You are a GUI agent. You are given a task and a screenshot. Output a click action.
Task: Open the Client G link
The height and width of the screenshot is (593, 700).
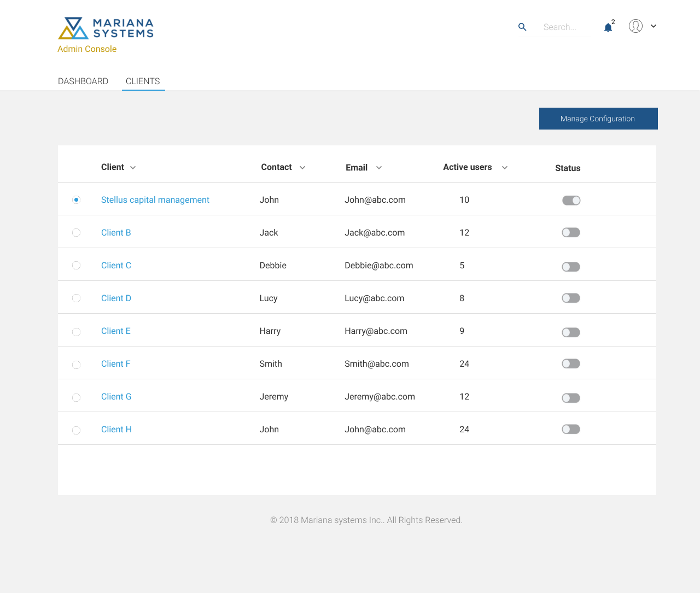116,396
